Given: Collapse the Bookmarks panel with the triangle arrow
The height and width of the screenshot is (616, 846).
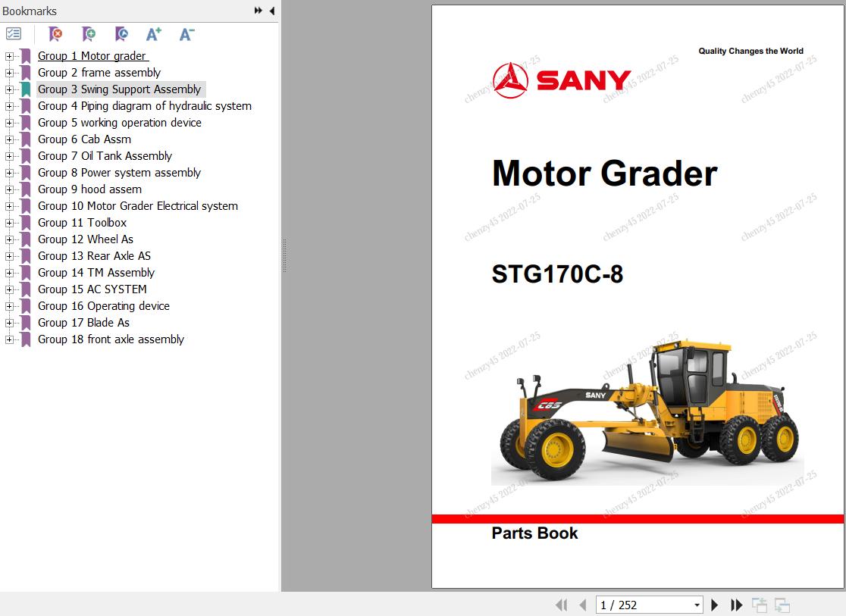Looking at the screenshot, I should click(x=272, y=11).
